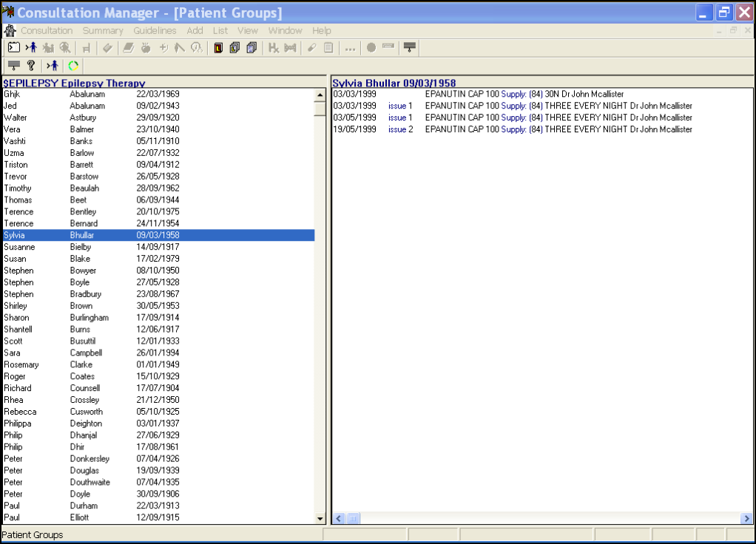Click the select patient icon in top toolbar

point(31,48)
